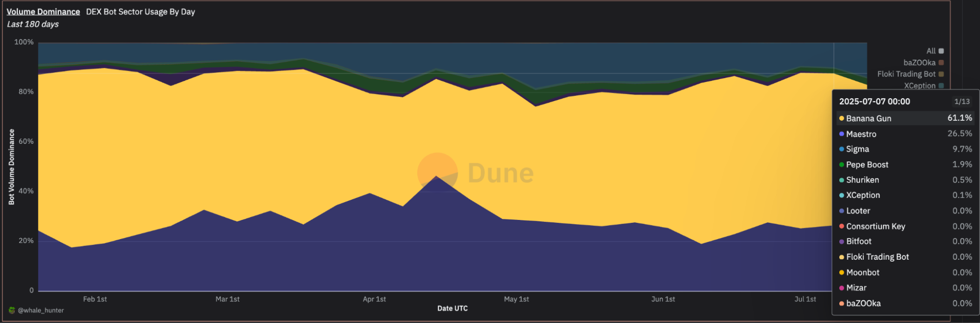Image resolution: width=980 pixels, height=323 pixels.
Task: Toggle Floki Trading Bot in chart legend
Action: 910,74
